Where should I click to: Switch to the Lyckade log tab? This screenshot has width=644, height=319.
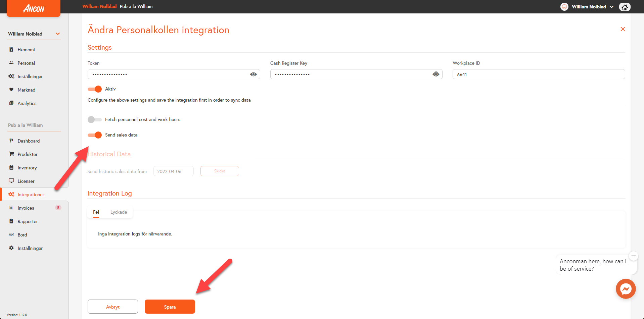click(x=119, y=212)
